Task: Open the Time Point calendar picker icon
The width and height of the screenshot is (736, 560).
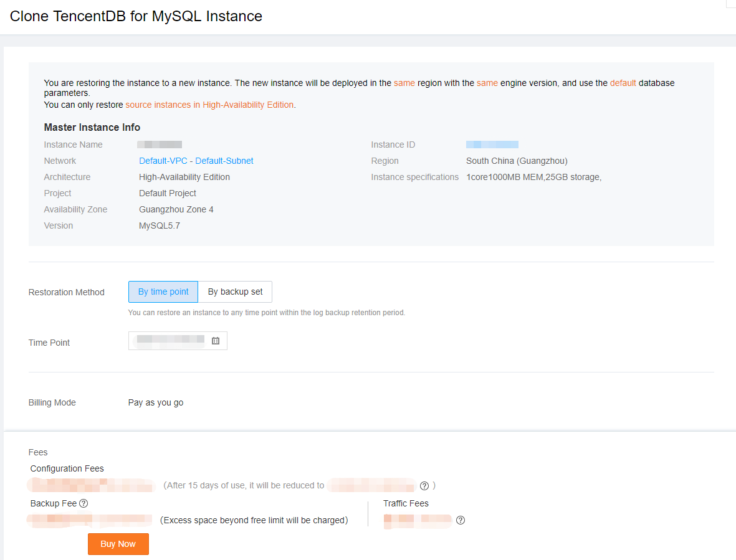Action: coord(216,341)
